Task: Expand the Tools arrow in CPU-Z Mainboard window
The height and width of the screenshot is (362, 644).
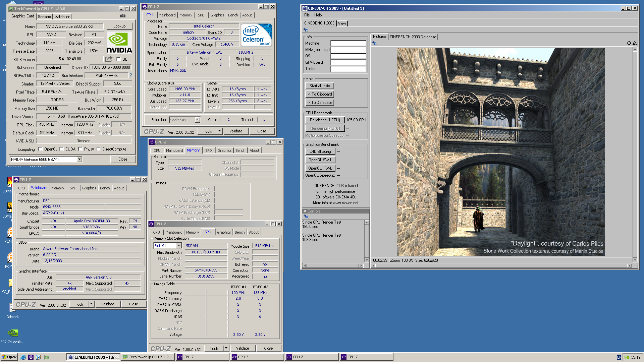Action: coord(91,304)
